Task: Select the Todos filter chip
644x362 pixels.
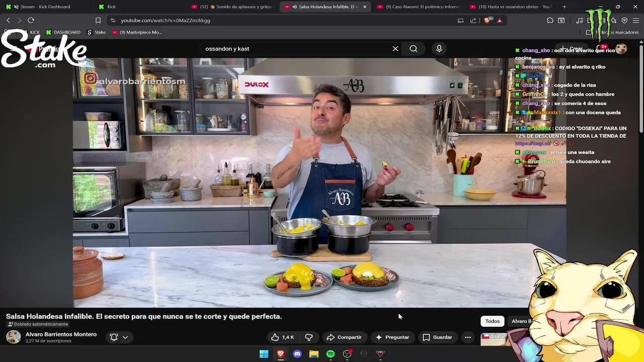Action: (493, 321)
